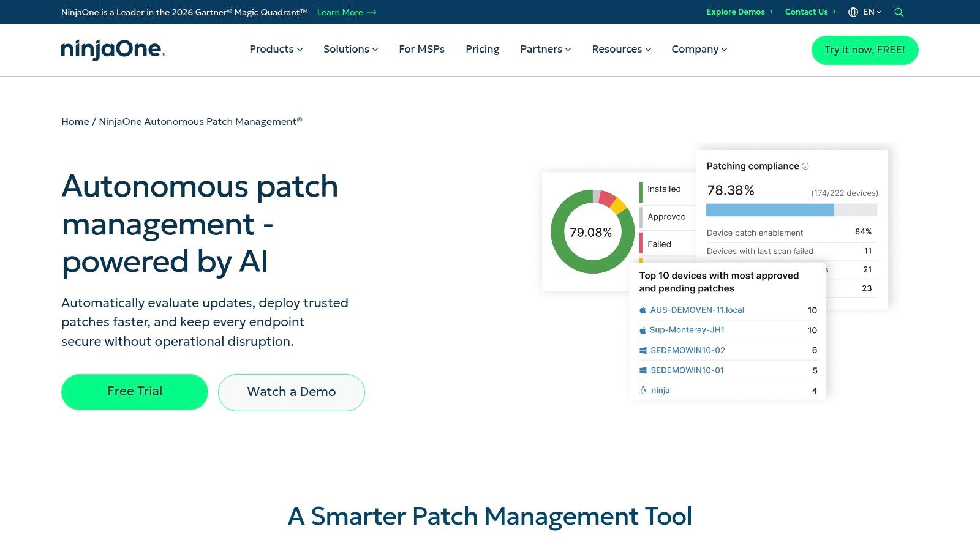This screenshot has width=980, height=551.
Task: Click the red Failed legend marker
Action: (x=641, y=243)
